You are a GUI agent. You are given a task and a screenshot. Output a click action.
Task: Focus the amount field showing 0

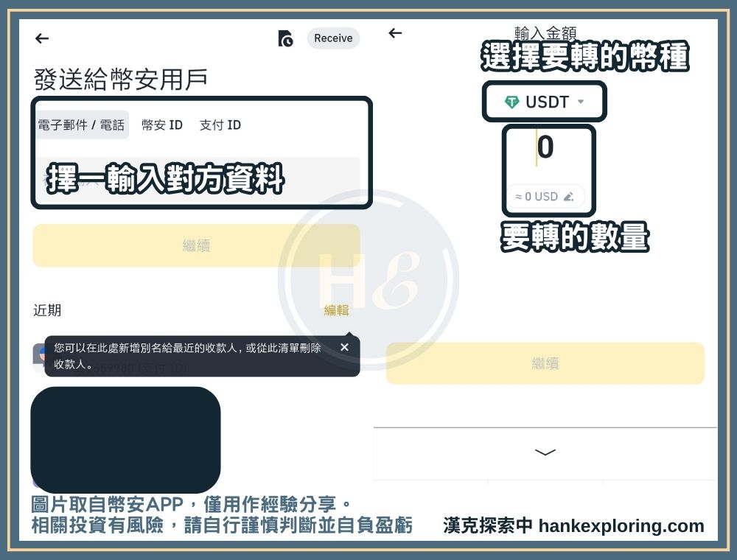[x=545, y=147]
